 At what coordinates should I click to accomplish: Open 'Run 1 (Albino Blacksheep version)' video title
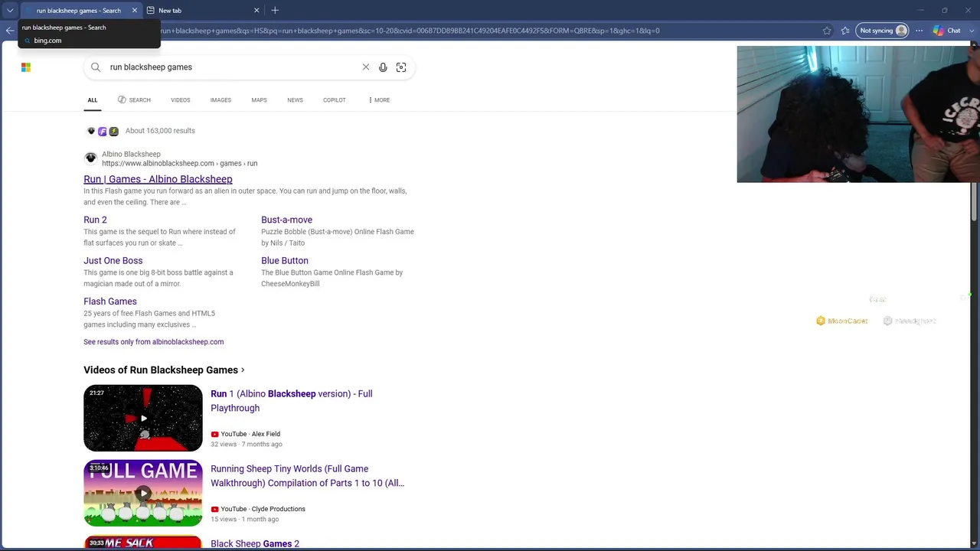(x=291, y=401)
